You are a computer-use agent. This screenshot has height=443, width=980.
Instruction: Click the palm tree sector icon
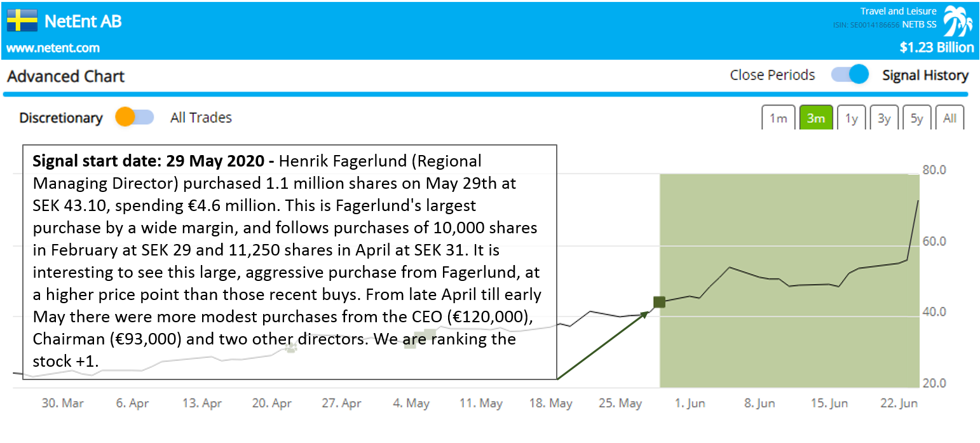pyautogui.click(x=957, y=22)
